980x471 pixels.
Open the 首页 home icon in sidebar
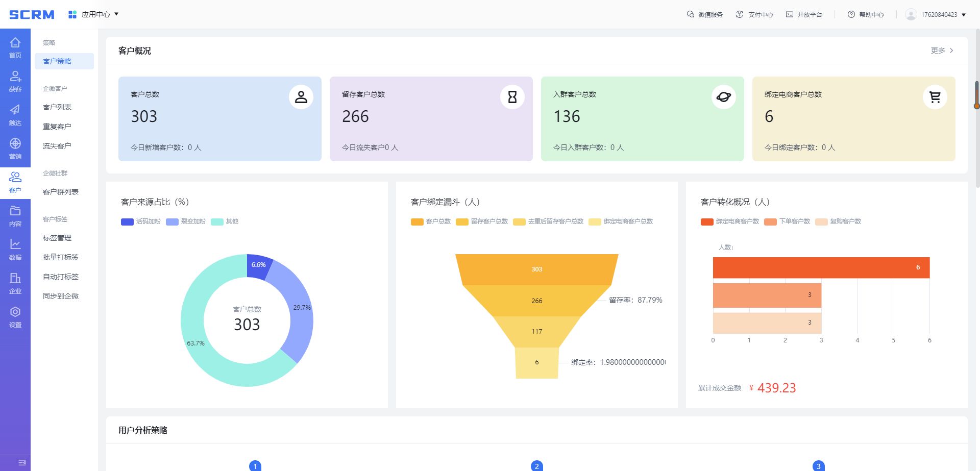click(15, 47)
